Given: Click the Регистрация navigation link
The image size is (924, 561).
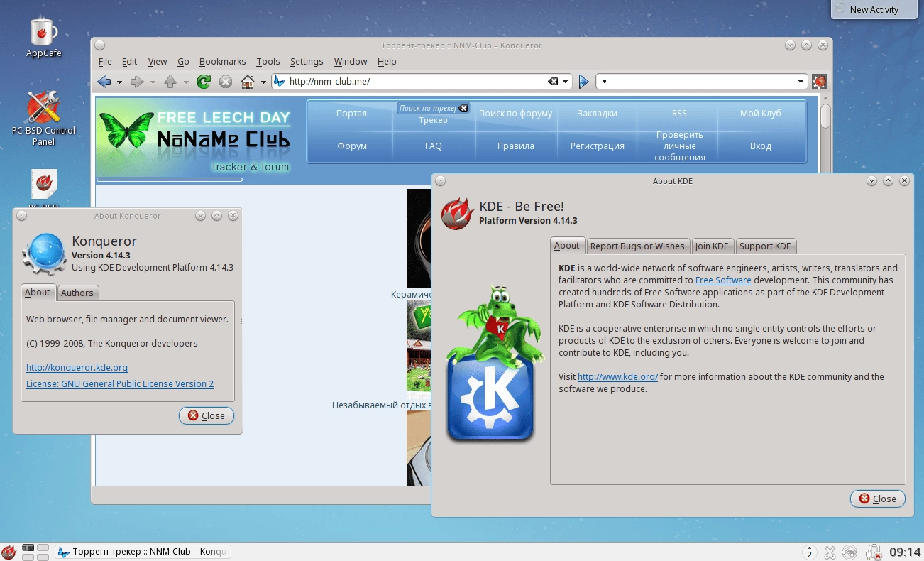Looking at the screenshot, I should coord(598,146).
